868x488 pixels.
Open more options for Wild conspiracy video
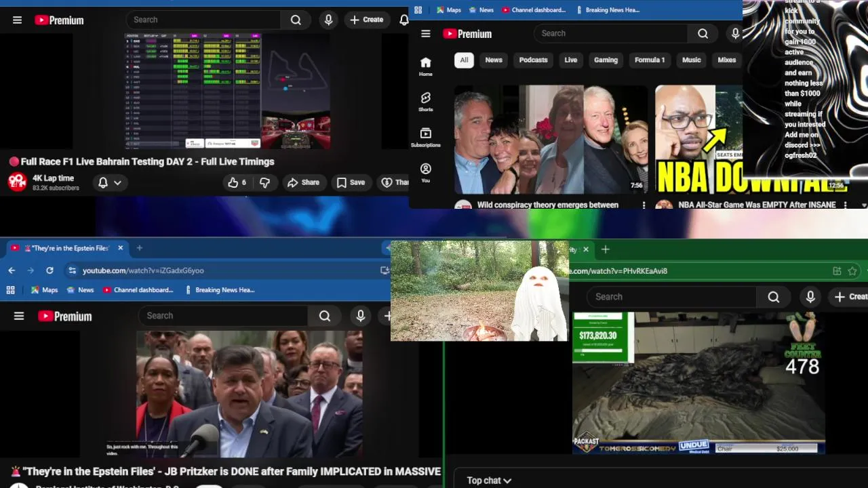coord(644,205)
